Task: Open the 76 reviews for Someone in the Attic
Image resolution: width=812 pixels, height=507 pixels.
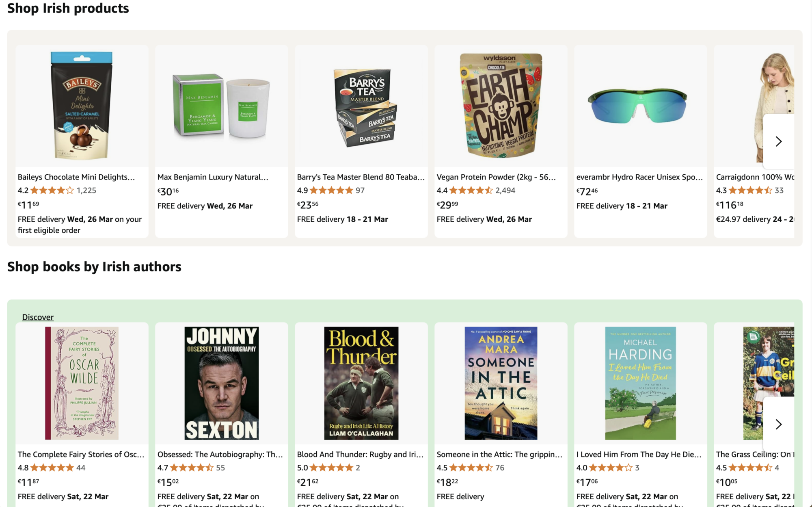Action: pyautogui.click(x=500, y=468)
